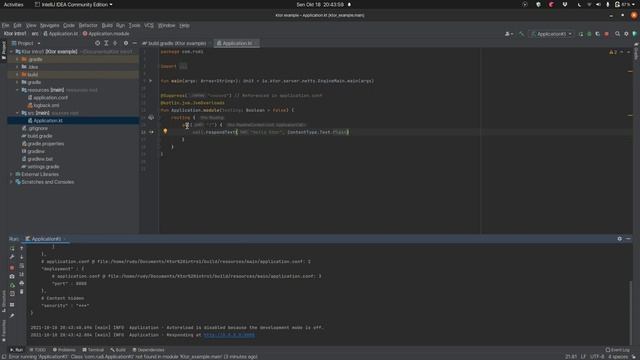Click Select Opened File target icon in Project panel
Image resolution: width=640 pixels, height=360 pixels.
(97, 43)
